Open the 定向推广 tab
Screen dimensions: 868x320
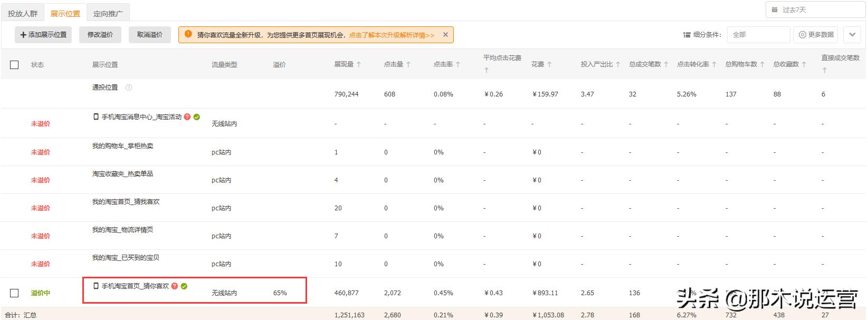[108, 14]
